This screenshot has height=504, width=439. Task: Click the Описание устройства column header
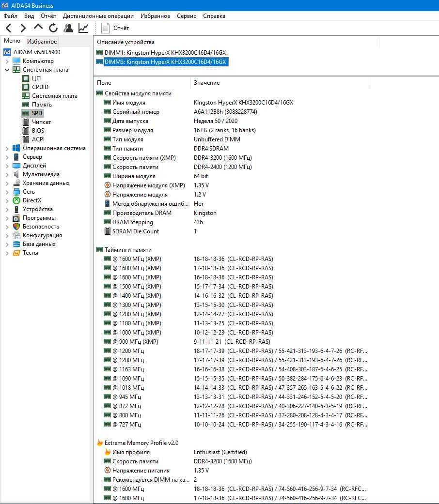point(236,42)
